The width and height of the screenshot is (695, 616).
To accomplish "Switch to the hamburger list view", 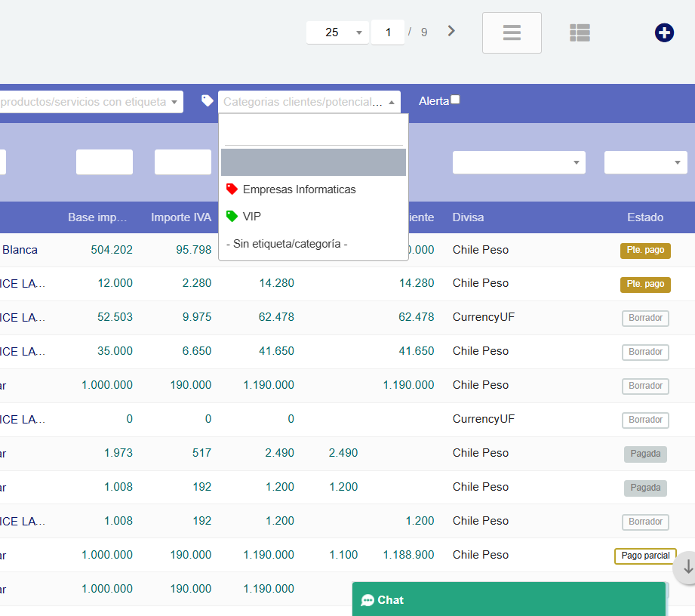I will point(512,32).
